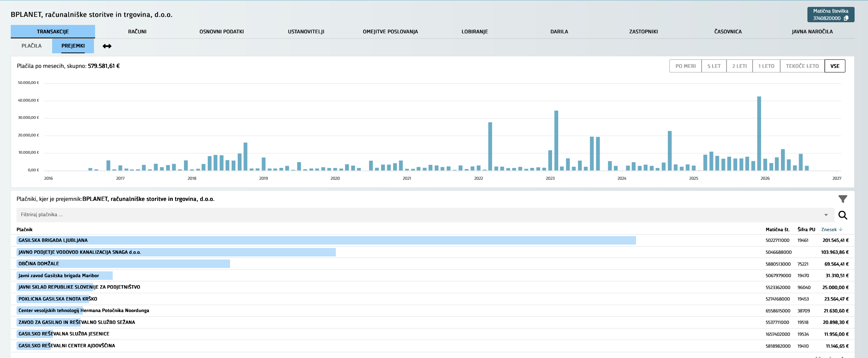Viewport: 868px width, 358px height.
Task: Select the 5 LET time range
Action: click(x=714, y=66)
